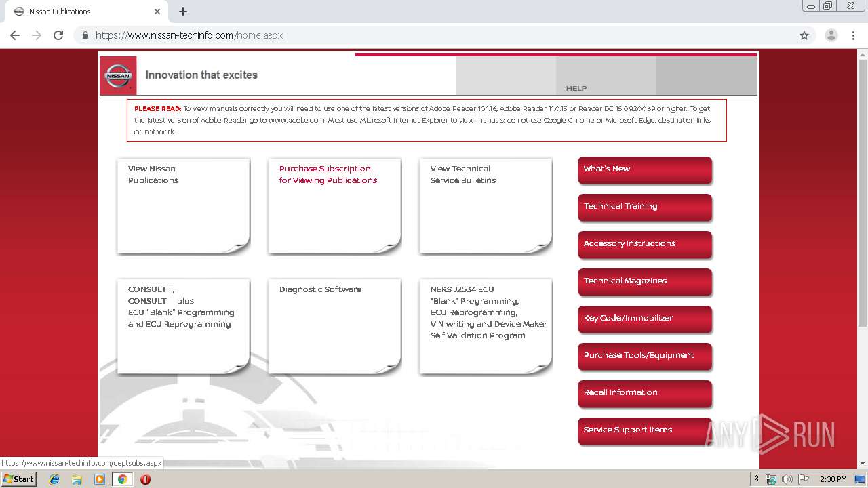Open File Explorer folder in taskbar
This screenshot has width=868, height=488.
77,479
